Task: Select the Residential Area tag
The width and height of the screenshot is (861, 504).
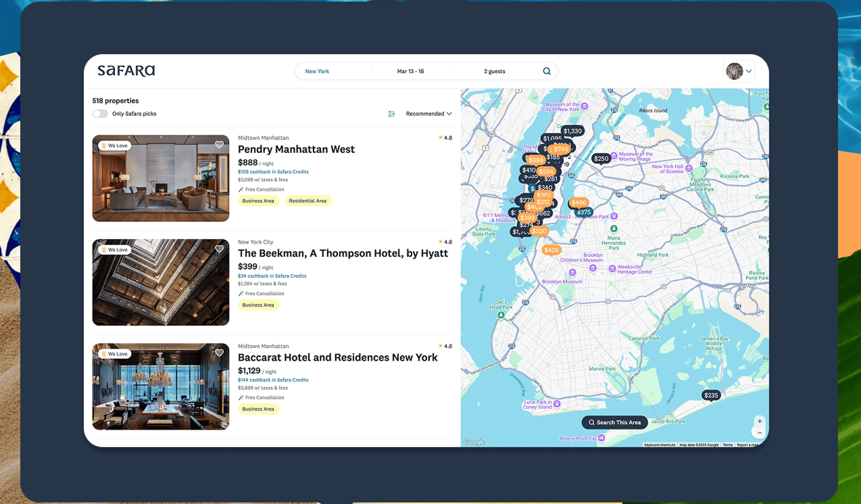Action: point(308,201)
